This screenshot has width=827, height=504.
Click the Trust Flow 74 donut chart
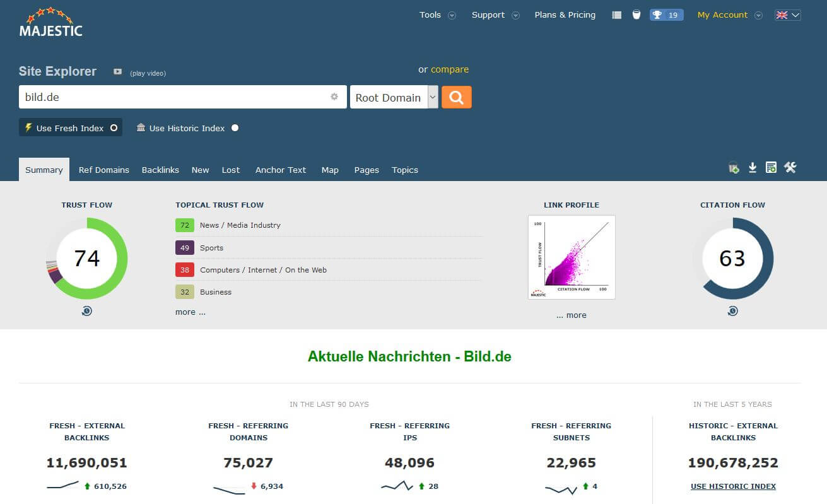[x=87, y=258]
